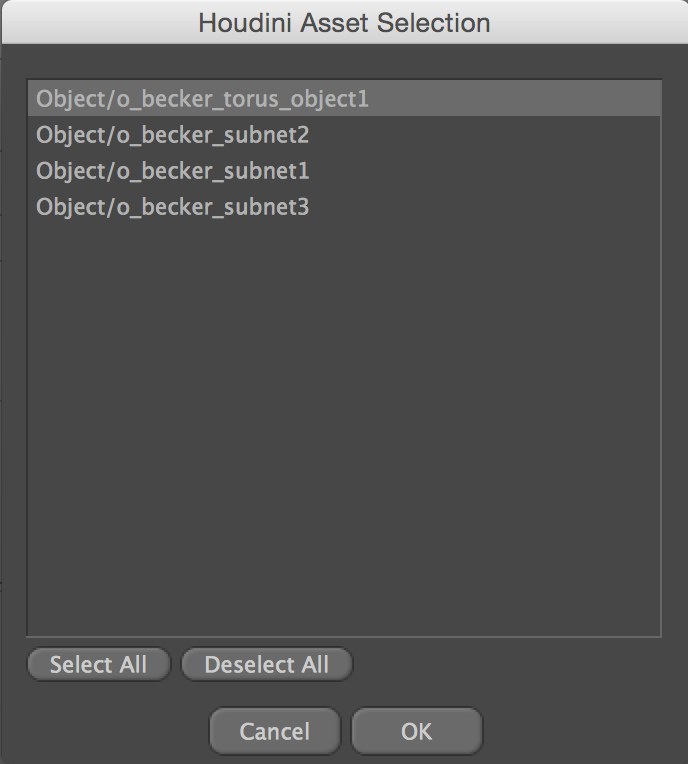Image resolution: width=688 pixels, height=764 pixels.
Task: Highlight the torus_object1 asset row
Action: coord(344,98)
